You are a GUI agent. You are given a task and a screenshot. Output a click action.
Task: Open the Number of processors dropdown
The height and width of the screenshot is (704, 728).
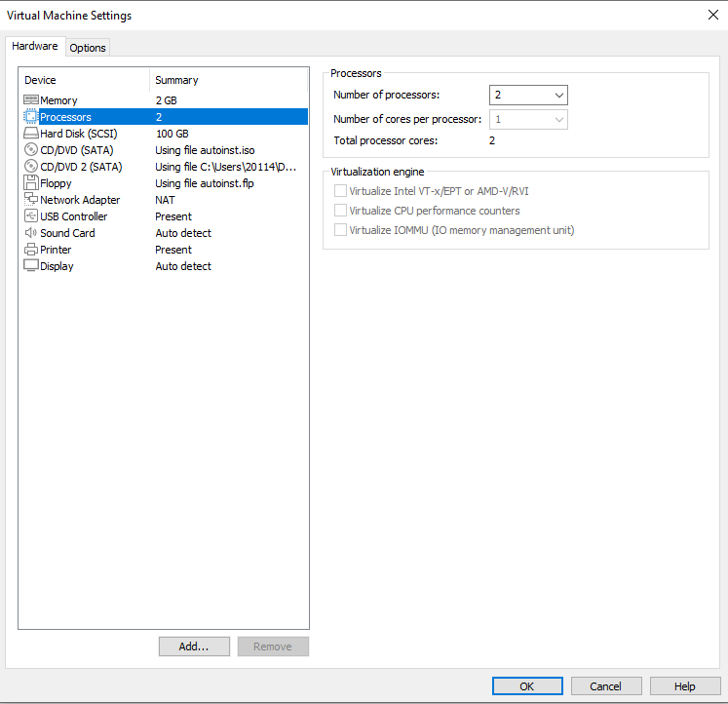(528, 96)
